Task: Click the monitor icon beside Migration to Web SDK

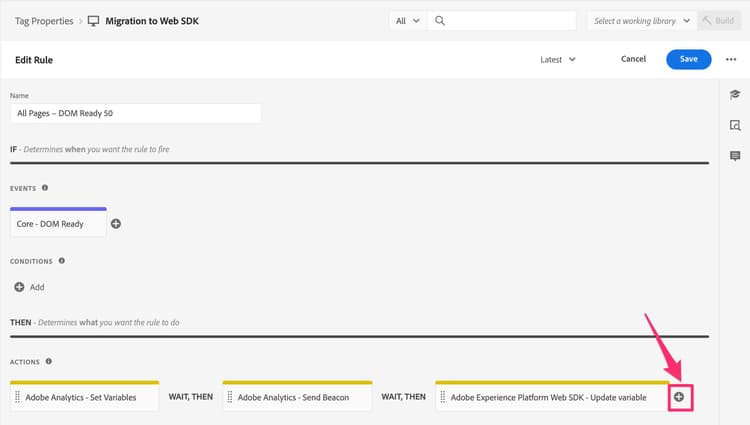Action: pos(93,21)
